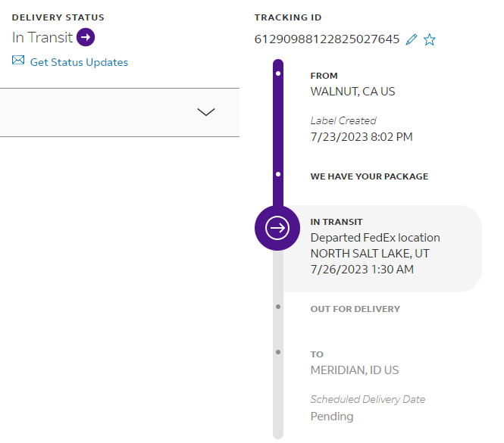Click the WE HAVE YOUR PACKAGE label
Screen dimensions: 504x443
tap(369, 176)
